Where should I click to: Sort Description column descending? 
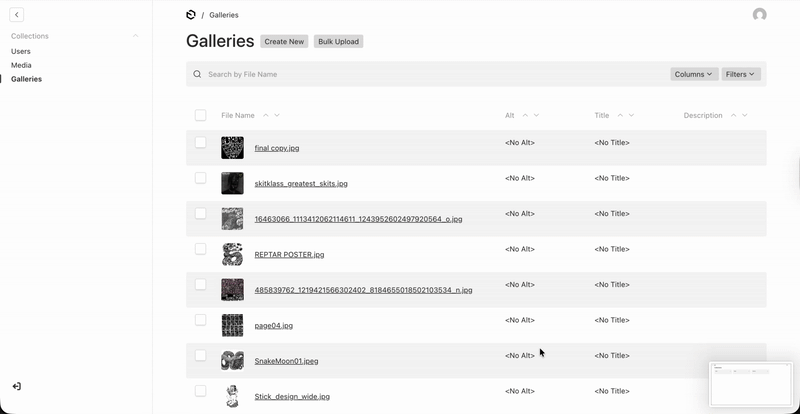[745, 115]
